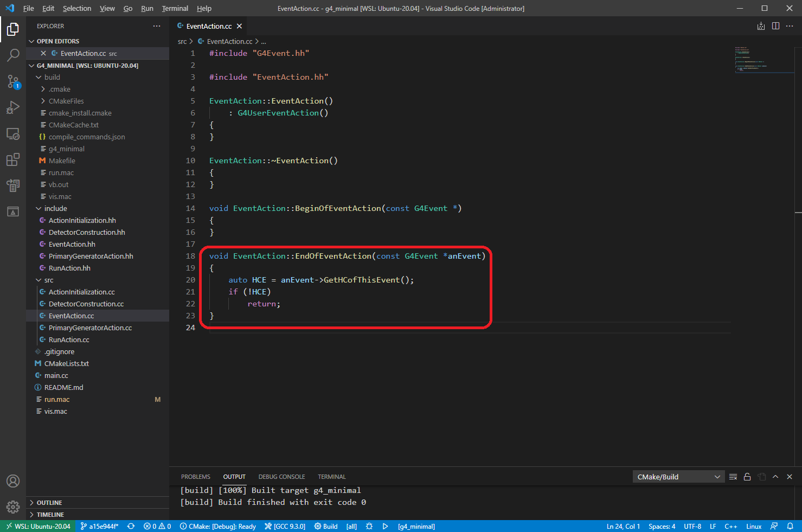Open the Search view in activity bar
The image size is (802, 532).
(x=13, y=55)
